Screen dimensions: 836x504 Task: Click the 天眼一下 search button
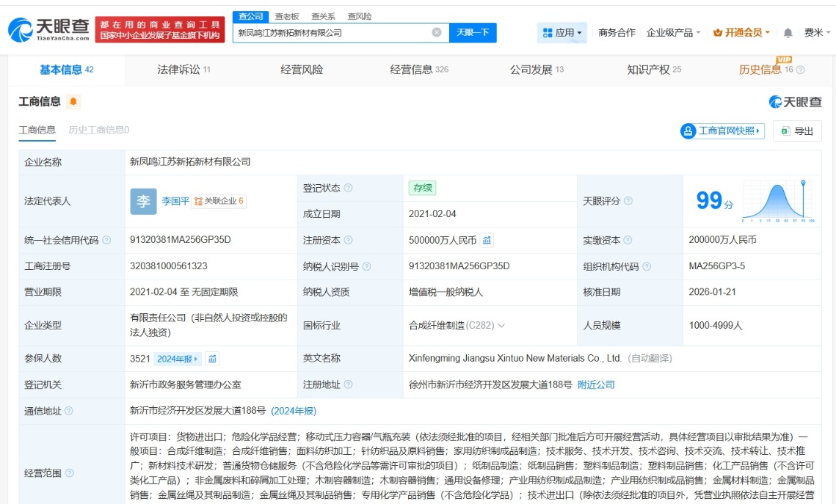click(472, 32)
